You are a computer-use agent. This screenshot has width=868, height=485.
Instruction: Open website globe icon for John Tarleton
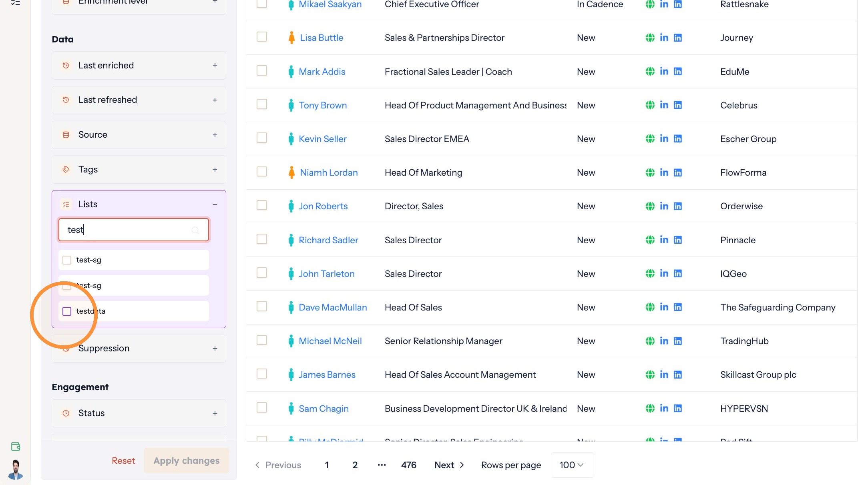click(x=650, y=273)
